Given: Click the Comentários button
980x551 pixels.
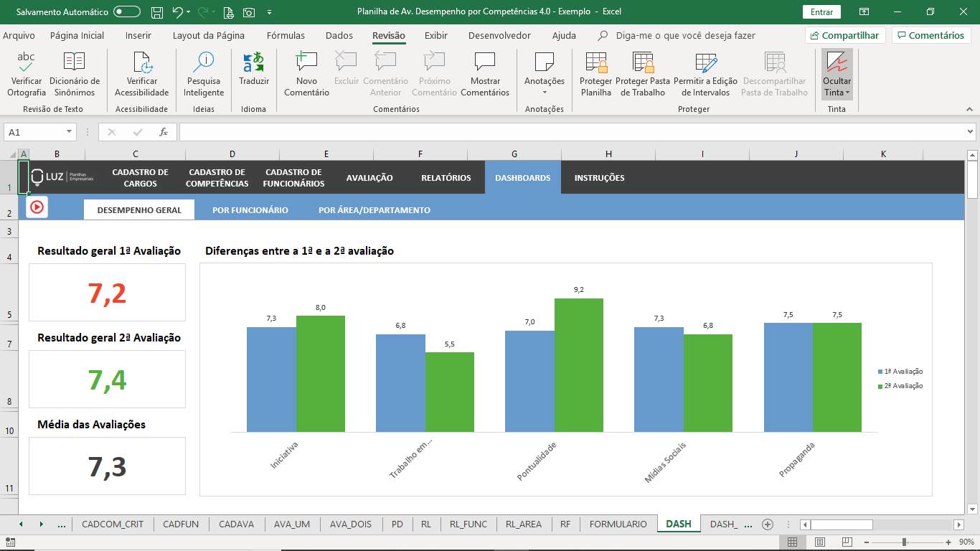Looking at the screenshot, I should [x=931, y=35].
